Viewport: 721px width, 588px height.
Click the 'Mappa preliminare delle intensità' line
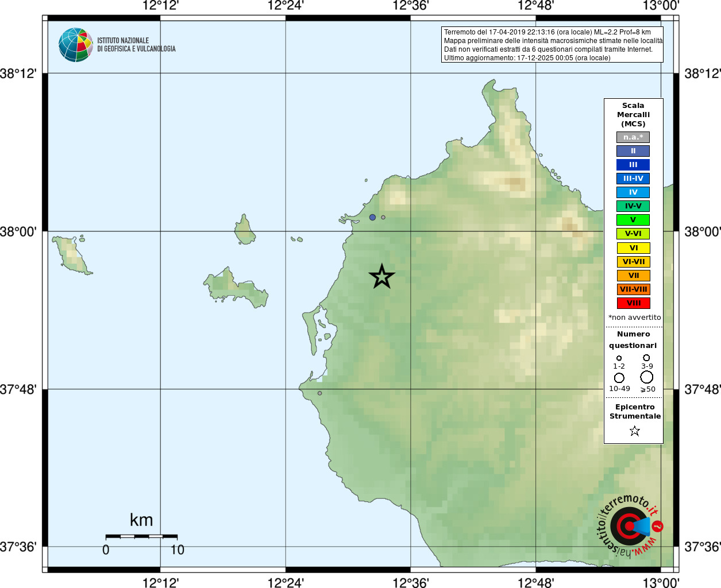click(x=553, y=41)
